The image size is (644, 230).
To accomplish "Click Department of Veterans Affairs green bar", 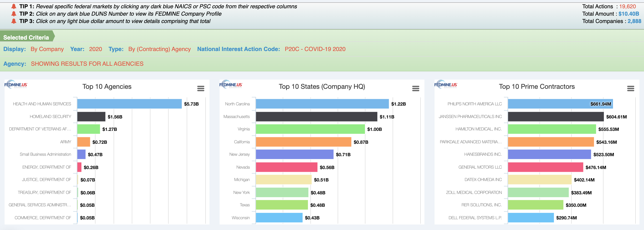I will point(88,129).
